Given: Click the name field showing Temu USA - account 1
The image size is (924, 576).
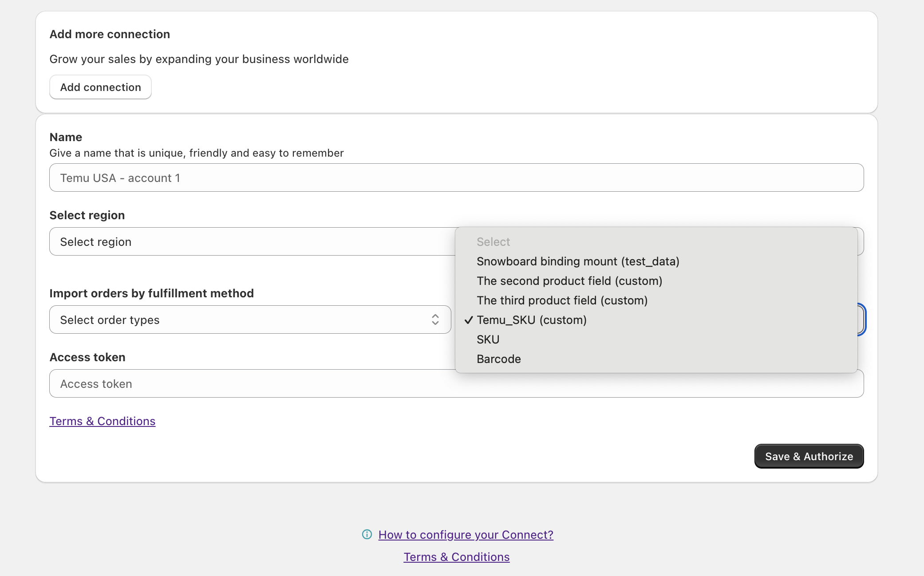Looking at the screenshot, I should point(266,178).
